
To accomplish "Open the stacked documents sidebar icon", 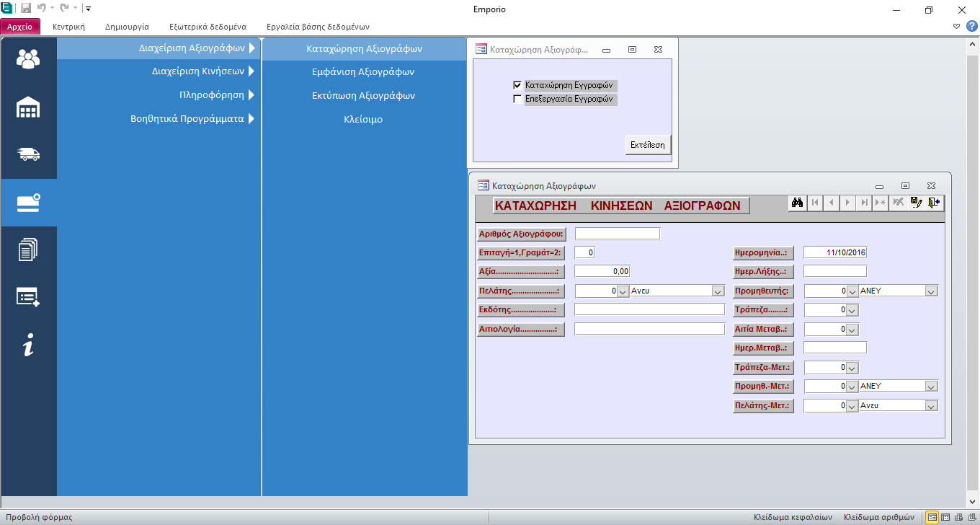I will click(28, 250).
